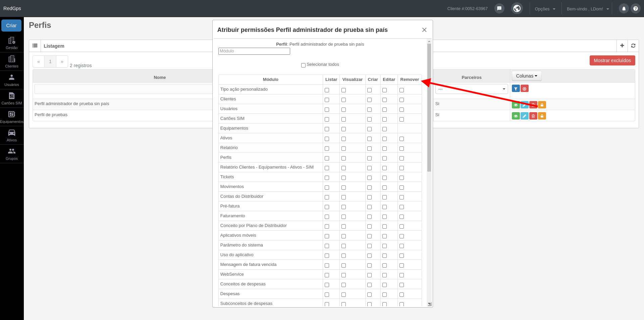
Task: Click the Nome column filter input
Action: pos(123,89)
